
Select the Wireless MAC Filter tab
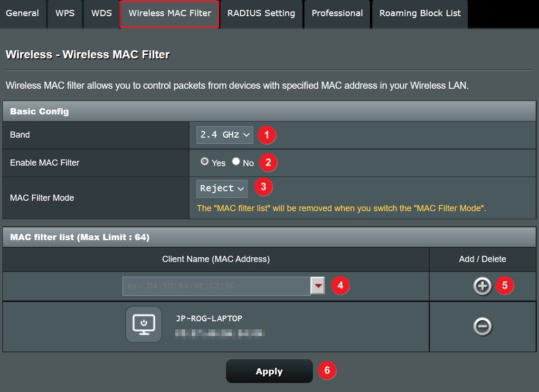pos(170,14)
